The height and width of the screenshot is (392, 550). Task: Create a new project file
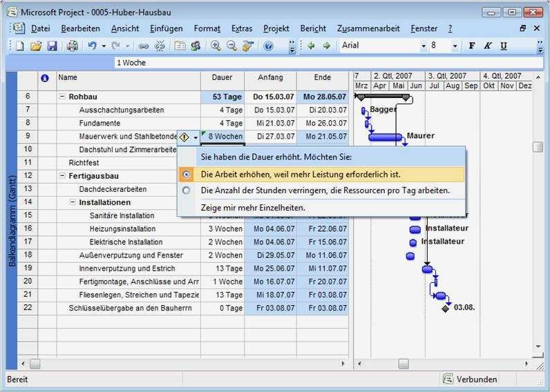pos(19,46)
